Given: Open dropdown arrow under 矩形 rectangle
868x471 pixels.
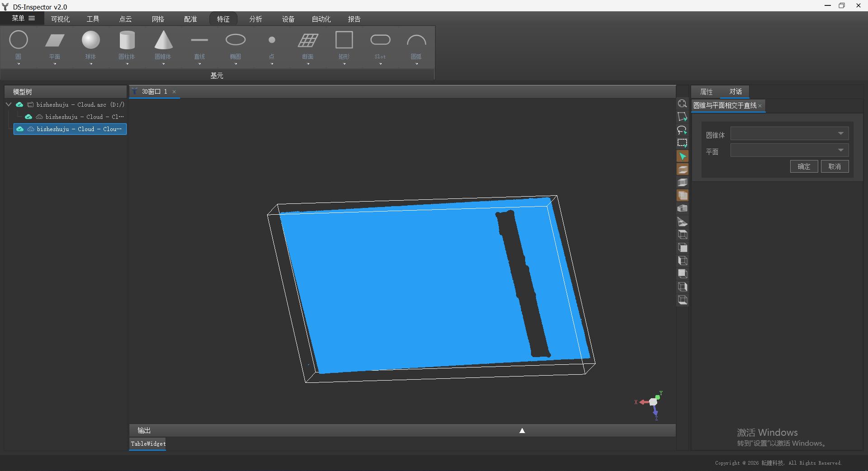Looking at the screenshot, I should [344, 64].
